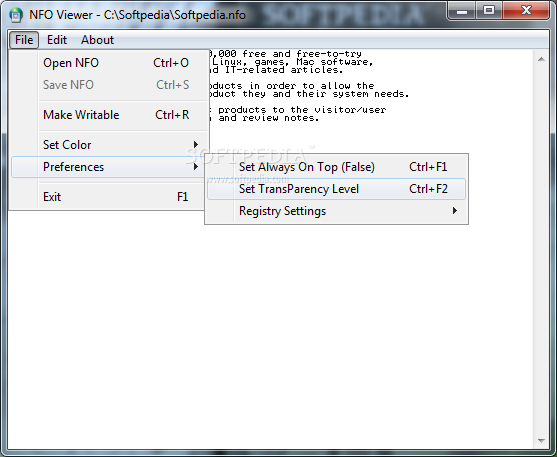Toggle Set Always On Top (False)
The width and height of the screenshot is (557, 457).
pos(336,167)
